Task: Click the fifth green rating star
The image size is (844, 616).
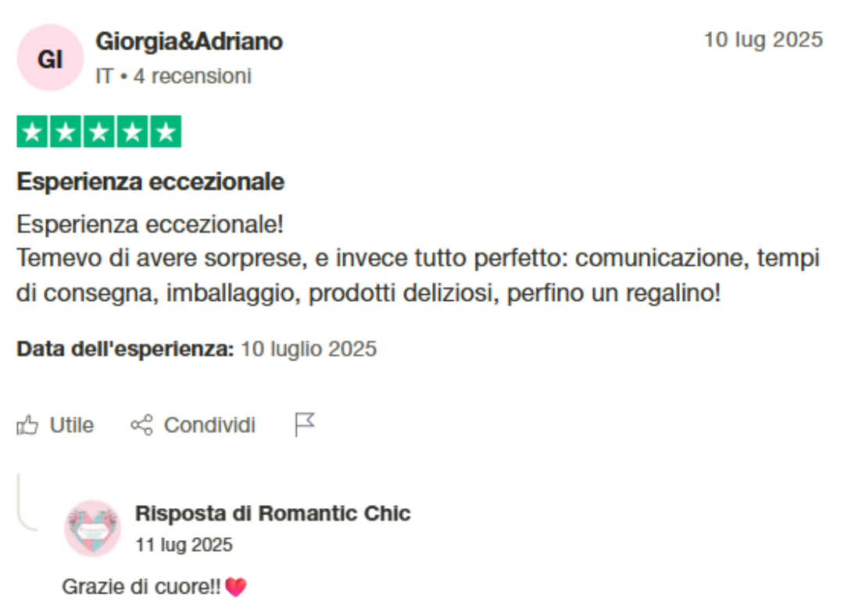Action: (165, 132)
